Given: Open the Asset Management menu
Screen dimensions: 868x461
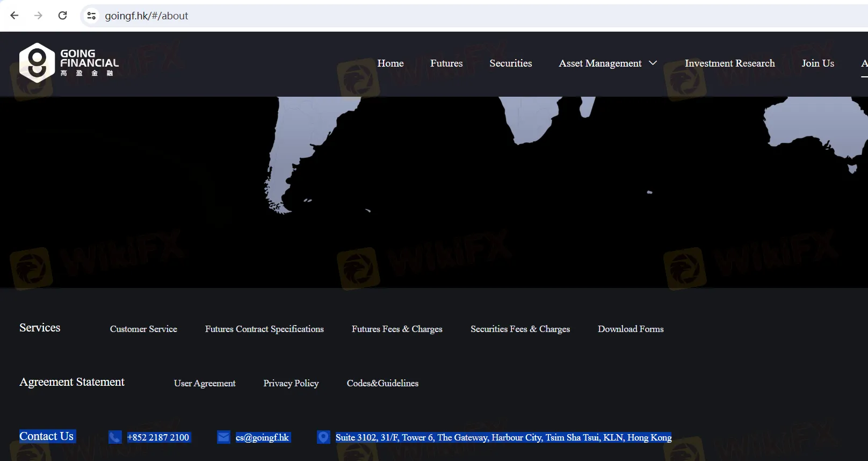Looking at the screenshot, I should [600, 63].
